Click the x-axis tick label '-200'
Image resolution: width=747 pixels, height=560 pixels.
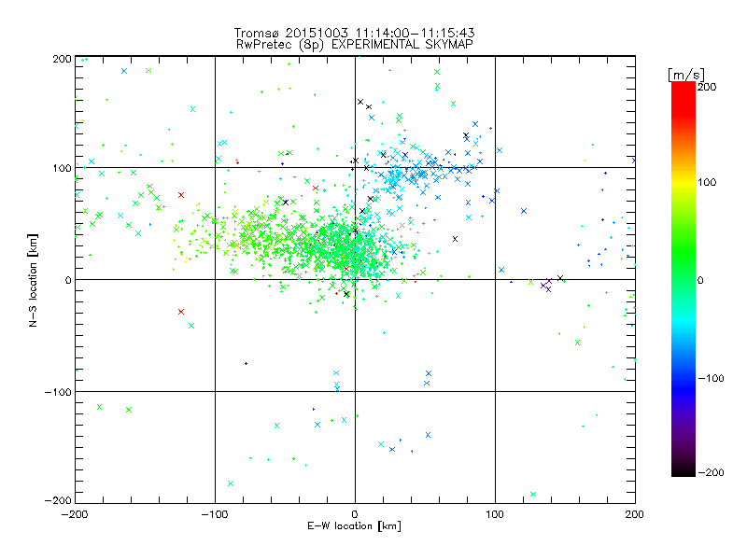coord(75,514)
